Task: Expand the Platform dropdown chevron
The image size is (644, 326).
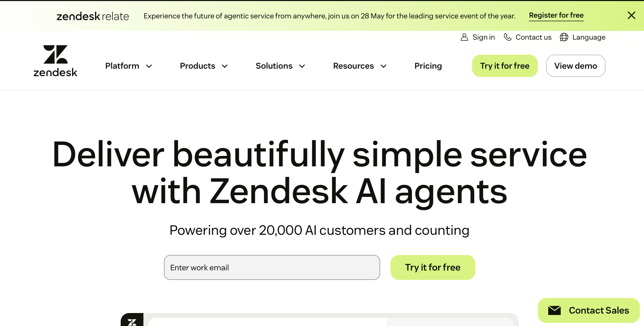Action: click(149, 66)
